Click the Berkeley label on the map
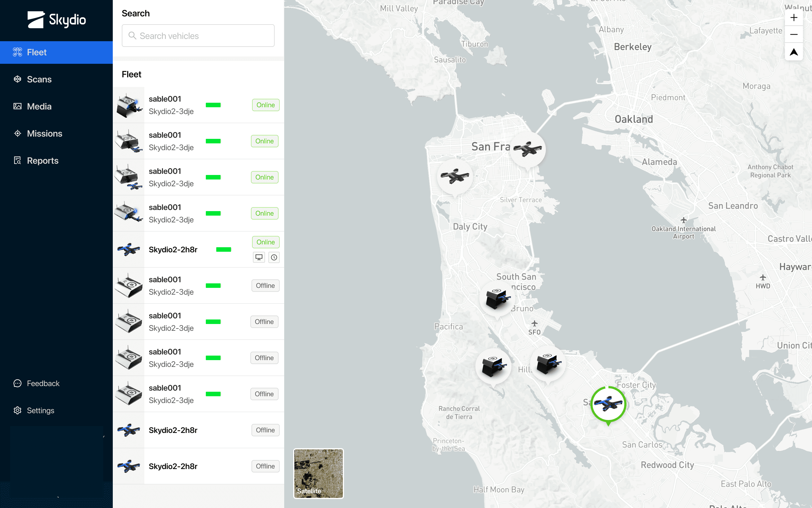Image resolution: width=812 pixels, height=508 pixels. coord(633,47)
